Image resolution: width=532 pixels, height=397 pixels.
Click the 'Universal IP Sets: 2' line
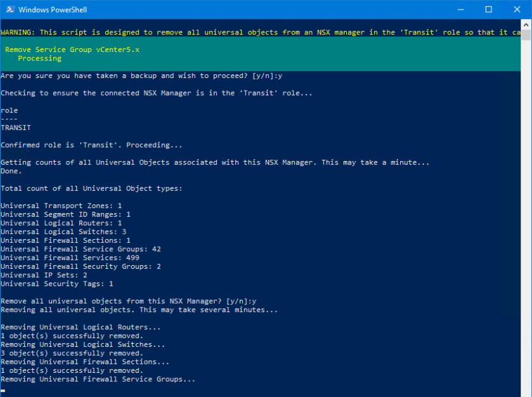tap(44, 275)
